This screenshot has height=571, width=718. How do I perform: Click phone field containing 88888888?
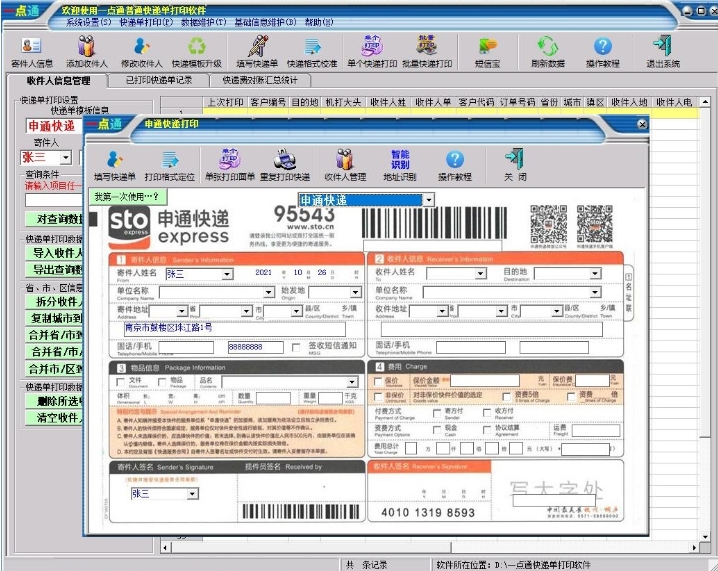(x=256, y=347)
